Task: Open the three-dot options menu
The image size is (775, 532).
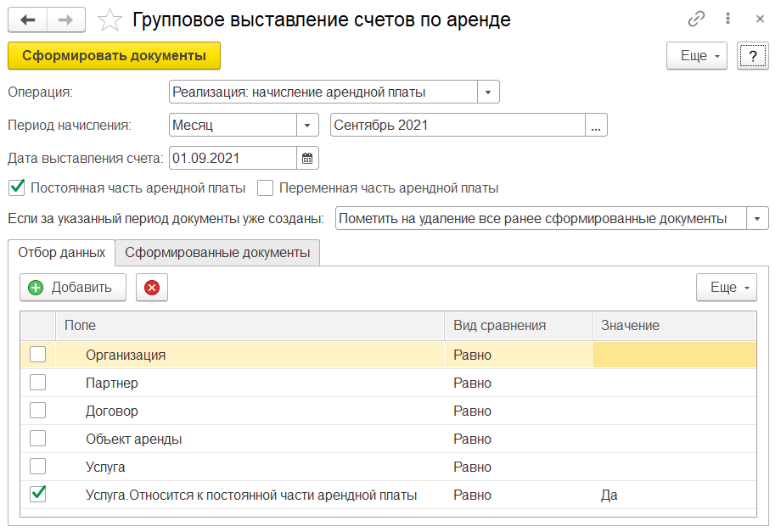Action: [x=728, y=19]
